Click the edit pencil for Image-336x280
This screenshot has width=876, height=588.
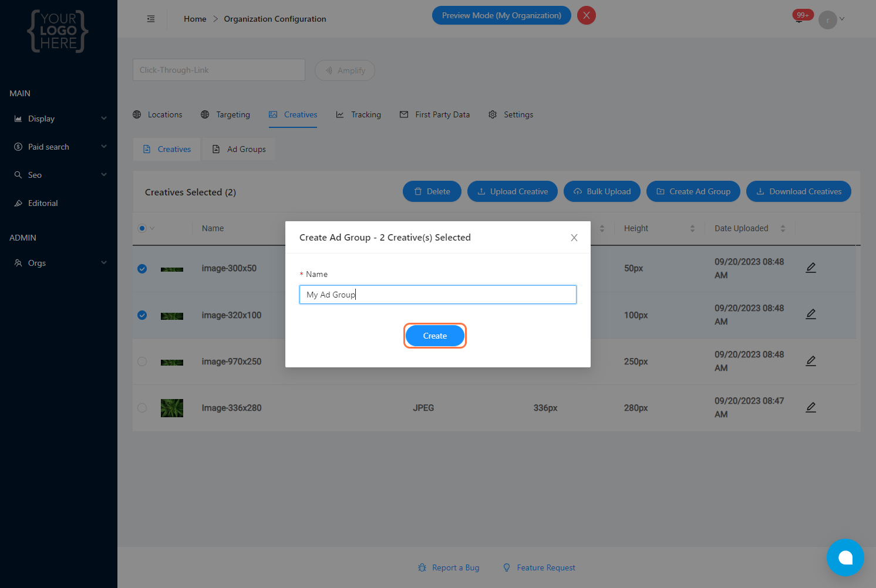point(811,407)
